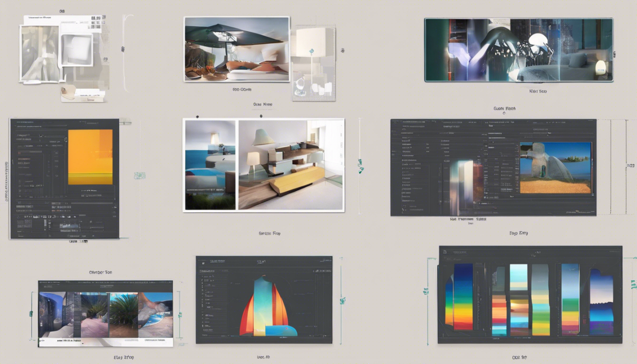The height and width of the screenshot is (364, 637).
Task: Click the white lamp card beside the umbrella image
Action: pos(314,64)
